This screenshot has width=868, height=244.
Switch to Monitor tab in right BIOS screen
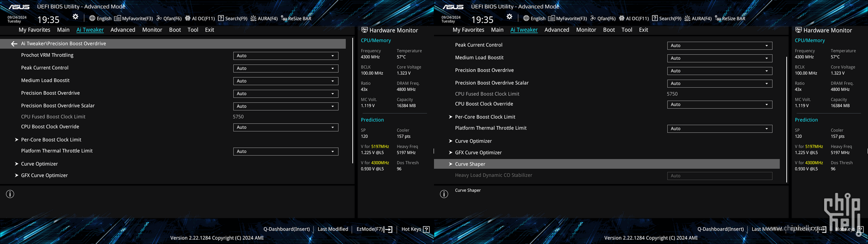(586, 30)
